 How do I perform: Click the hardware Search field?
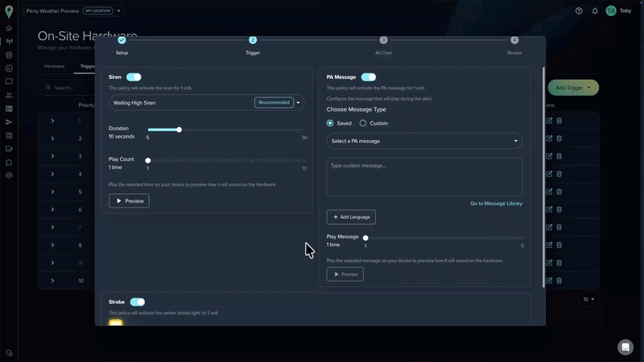68,88
